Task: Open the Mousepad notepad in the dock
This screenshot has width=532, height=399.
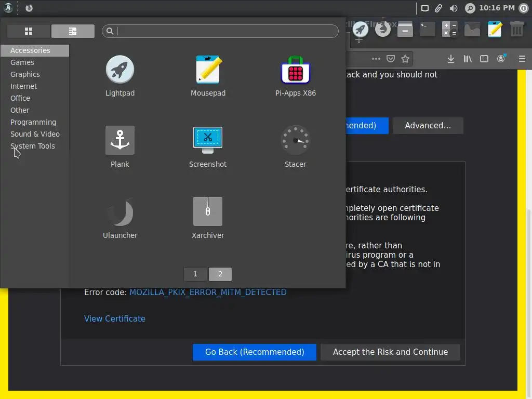Action: coord(495,29)
